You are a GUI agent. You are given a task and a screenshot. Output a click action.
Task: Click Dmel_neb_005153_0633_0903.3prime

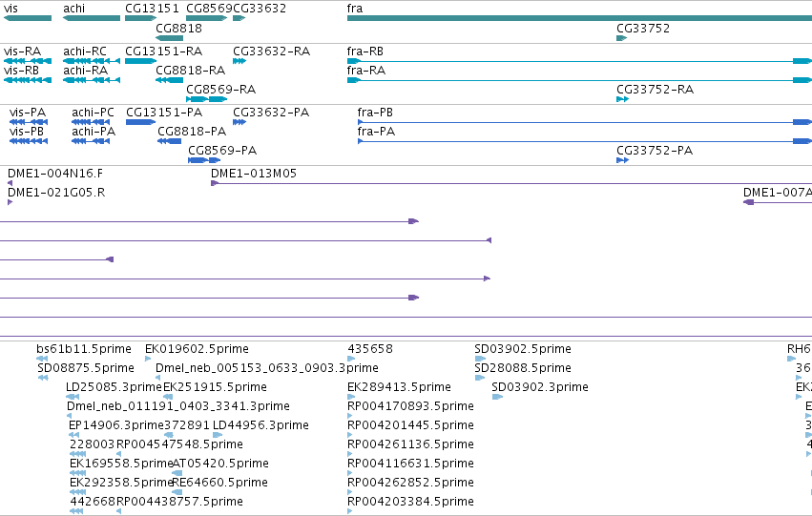click(158, 378)
